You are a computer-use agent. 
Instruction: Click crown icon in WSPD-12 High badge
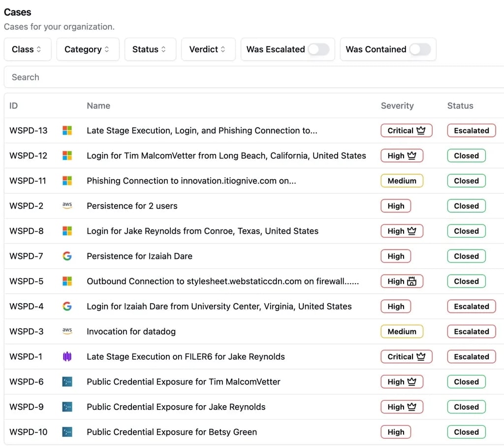pos(412,155)
